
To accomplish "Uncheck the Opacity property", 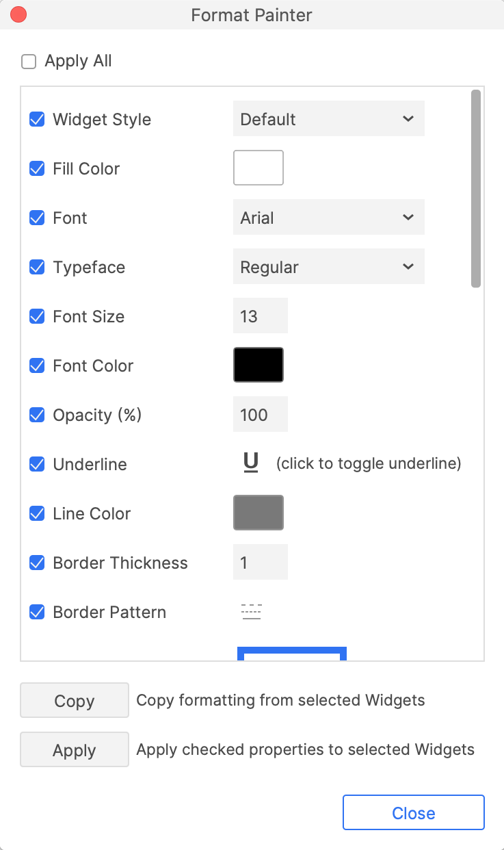I will [36, 415].
